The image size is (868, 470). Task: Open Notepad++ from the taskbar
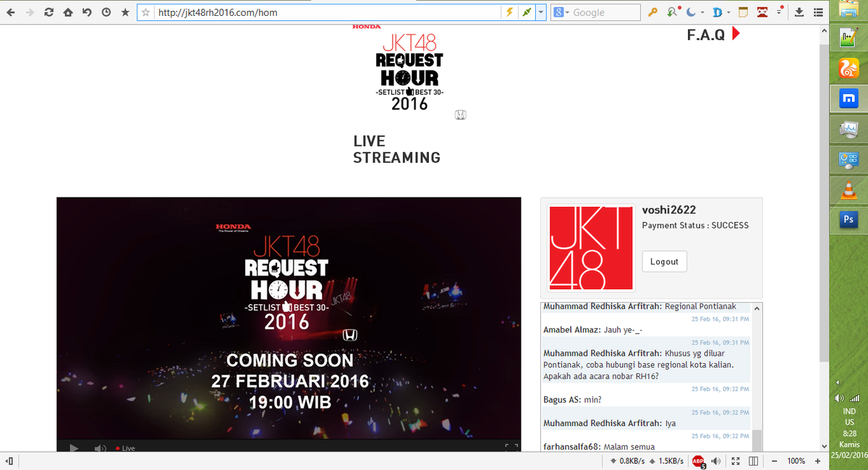pos(848,38)
